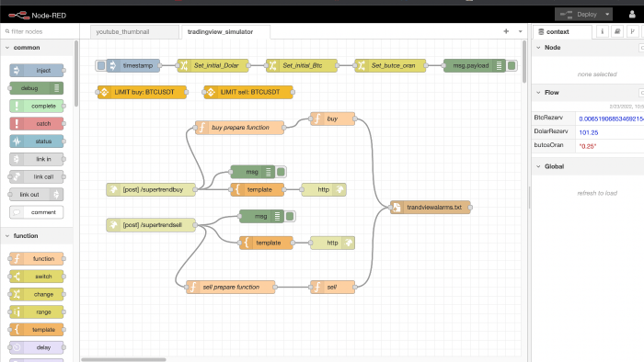
Task: Pick the inject node from palette
Action: click(37, 71)
